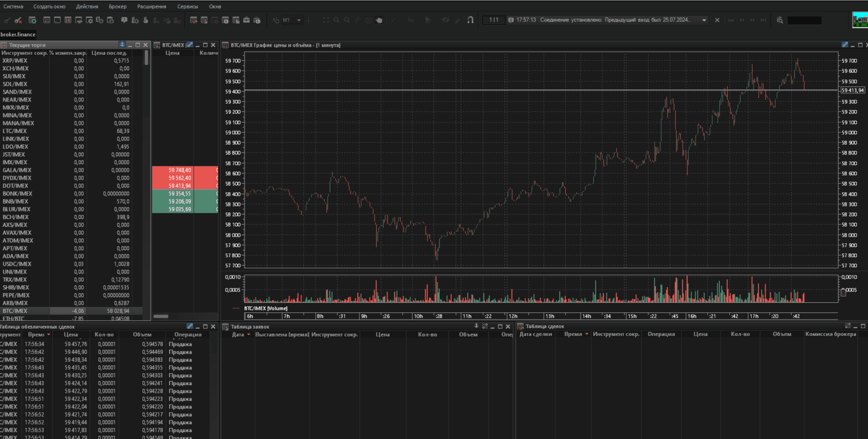Click horizontal scrollbar thumb in order book
868x439 pixels.
pyautogui.click(x=161, y=316)
